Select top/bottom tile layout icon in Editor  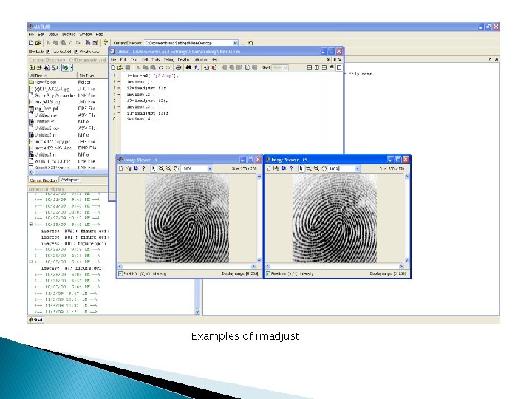(x=324, y=68)
